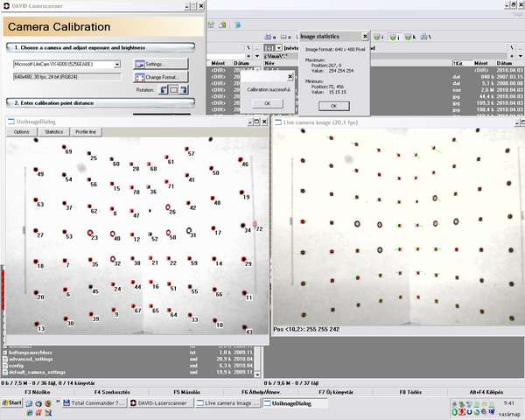Open Statistics in UniImageDialog
This screenshot has width=525, height=420.
click(54, 131)
